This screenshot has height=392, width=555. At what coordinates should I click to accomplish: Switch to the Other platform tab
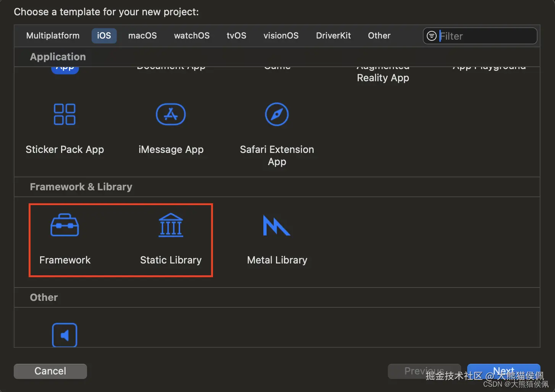point(379,35)
